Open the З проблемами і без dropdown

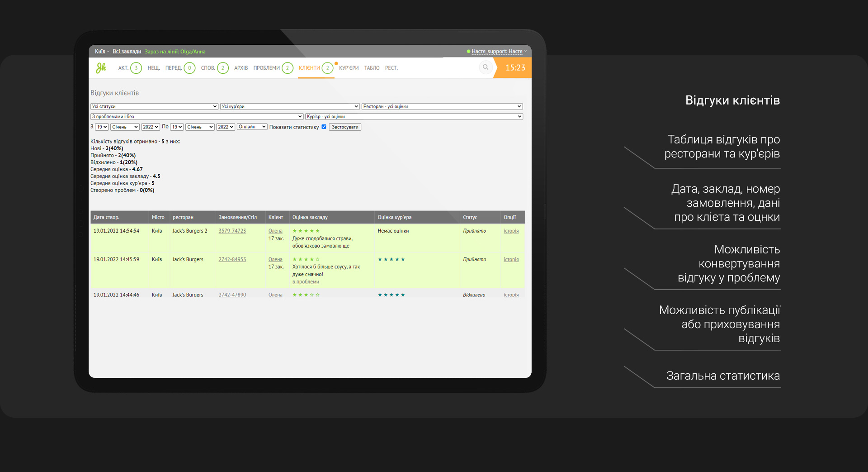click(x=197, y=116)
